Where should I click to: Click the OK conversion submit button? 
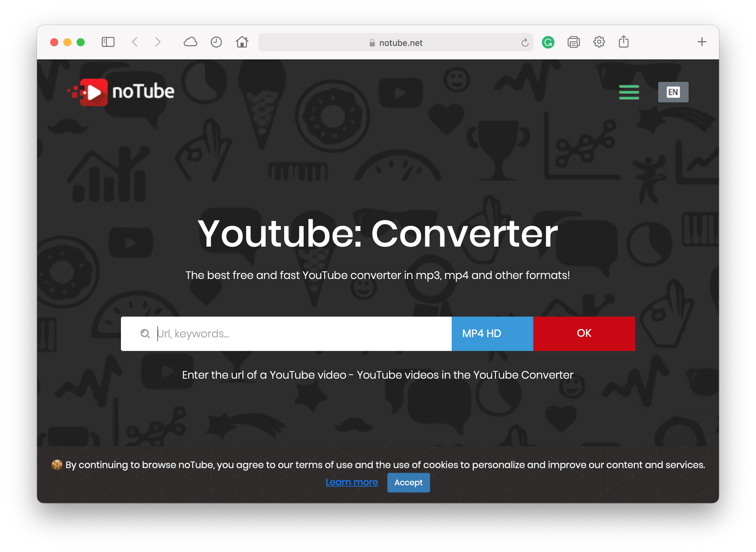[584, 334]
